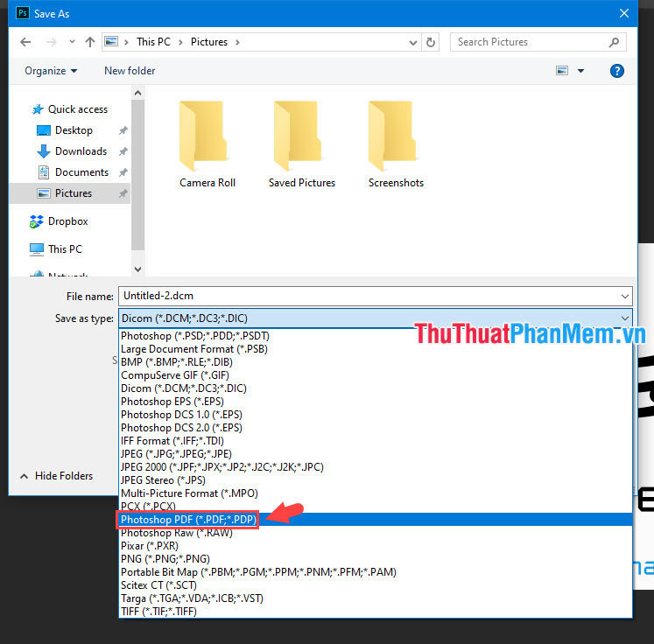Click This PC in address bar
Screen dimensions: 654x644
pos(153,42)
